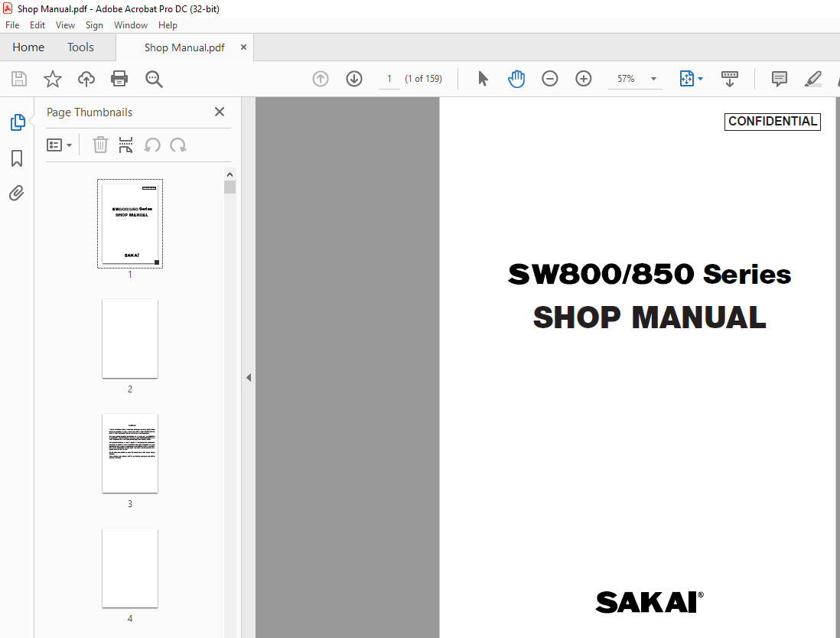Activate the Hand pan tool

click(516, 79)
